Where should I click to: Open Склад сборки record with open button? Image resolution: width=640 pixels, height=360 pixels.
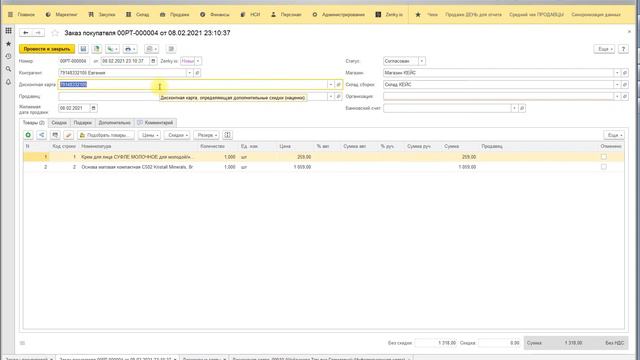point(624,84)
